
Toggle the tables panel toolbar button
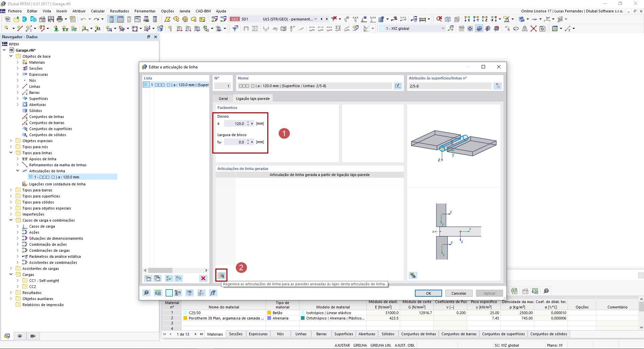point(120,19)
